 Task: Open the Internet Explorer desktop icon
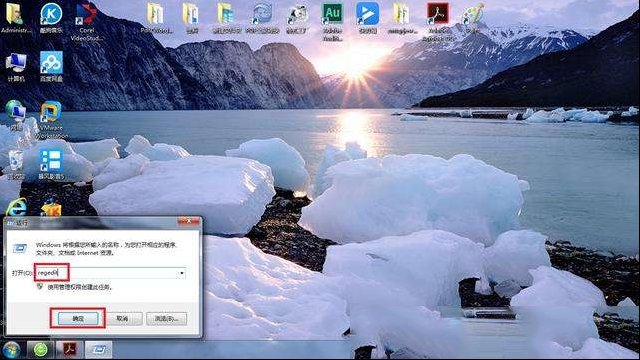tap(16, 207)
